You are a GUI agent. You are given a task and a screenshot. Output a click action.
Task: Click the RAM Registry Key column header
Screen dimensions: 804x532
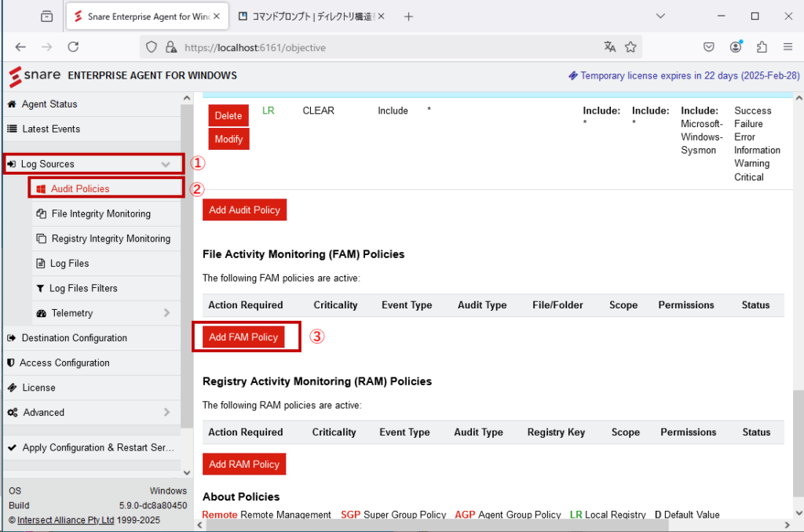click(x=556, y=432)
